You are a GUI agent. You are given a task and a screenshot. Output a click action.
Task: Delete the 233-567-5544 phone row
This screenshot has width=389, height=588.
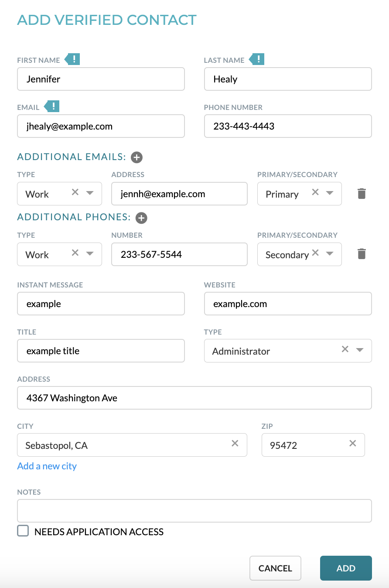pos(362,254)
